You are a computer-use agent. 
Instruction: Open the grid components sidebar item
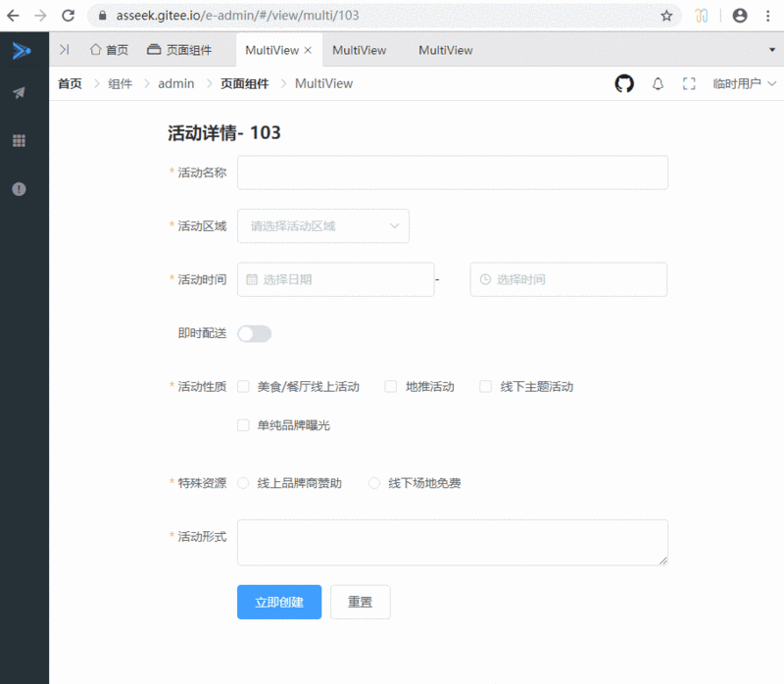point(19,141)
